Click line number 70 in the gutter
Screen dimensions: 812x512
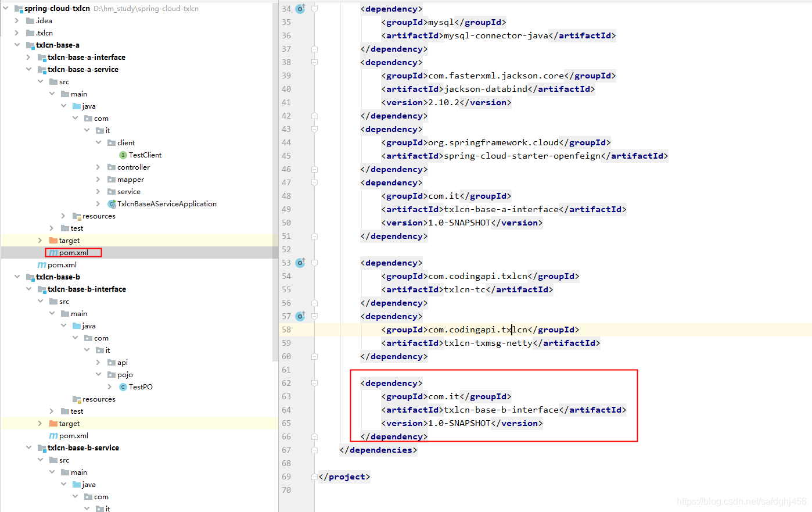pyautogui.click(x=286, y=490)
